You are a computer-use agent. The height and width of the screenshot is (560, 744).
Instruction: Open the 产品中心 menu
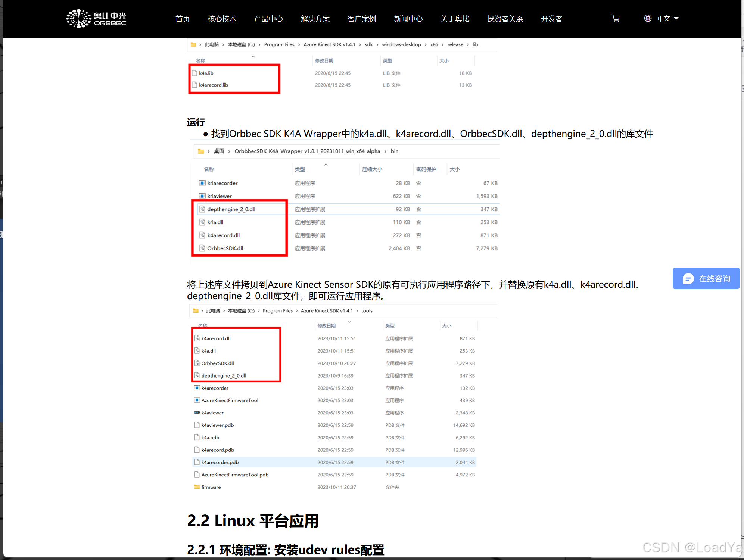point(268,19)
